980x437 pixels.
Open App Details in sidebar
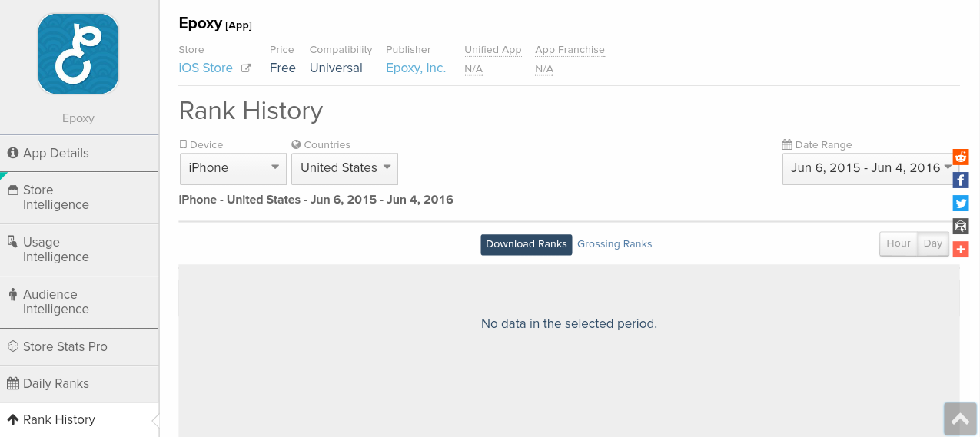point(56,153)
